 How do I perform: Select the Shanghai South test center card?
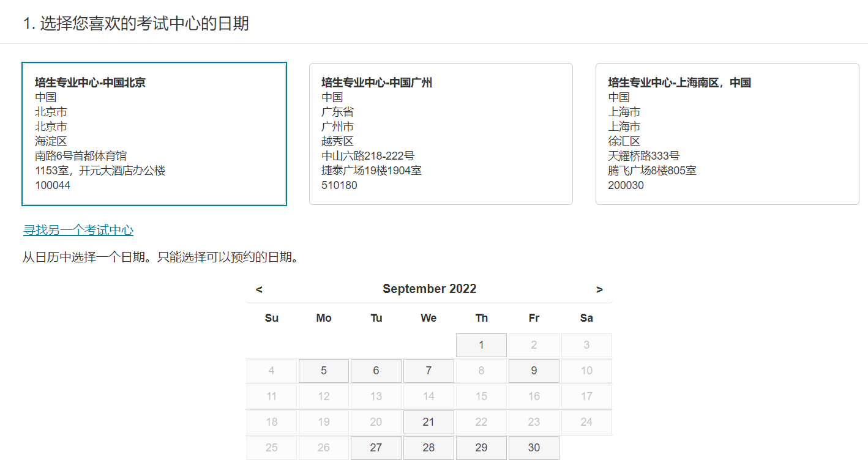(727, 134)
